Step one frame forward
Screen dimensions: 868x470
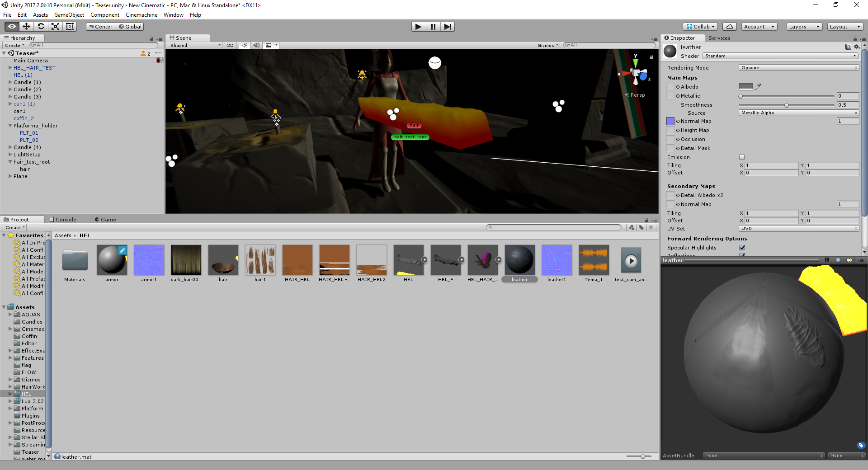[448, 27]
